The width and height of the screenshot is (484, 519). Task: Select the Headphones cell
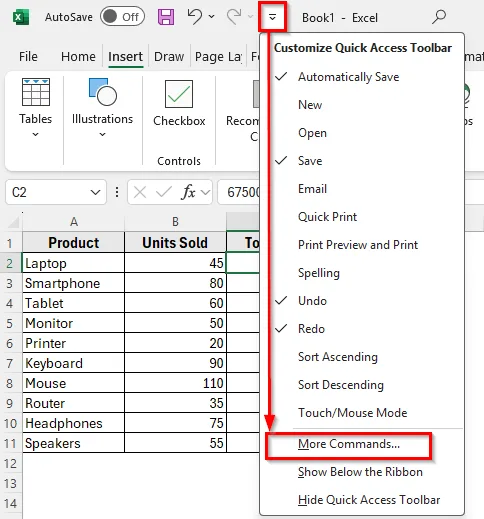click(x=74, y=423)
